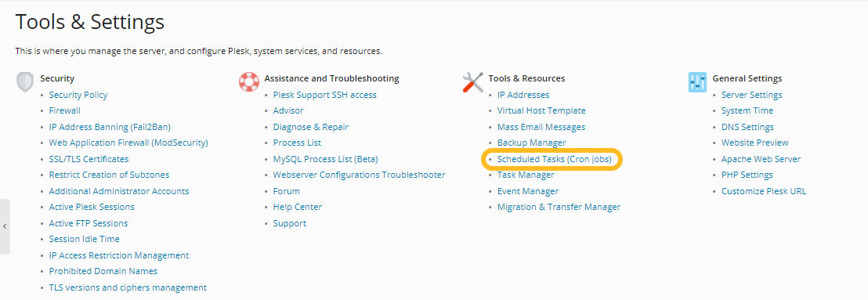This screenshot has height=300, width=868.
Task: Open SSL/TLS Certificates
Action: point(89,159)
